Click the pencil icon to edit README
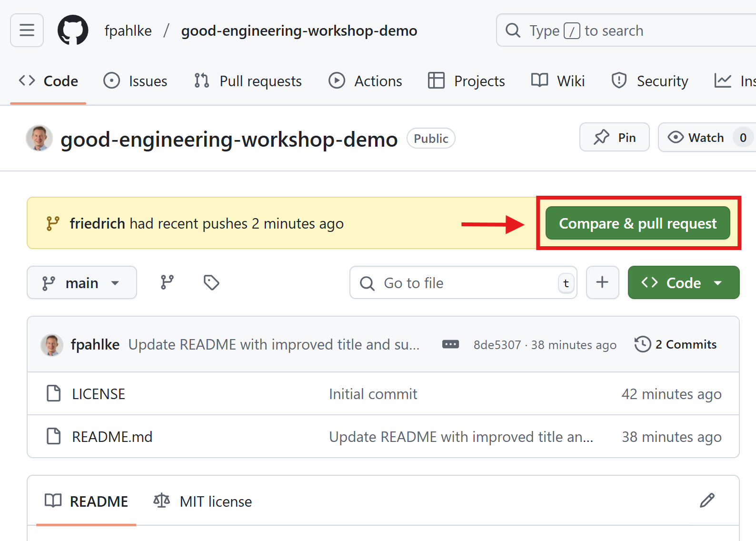 pyautogui.click(x=707, y=501)
